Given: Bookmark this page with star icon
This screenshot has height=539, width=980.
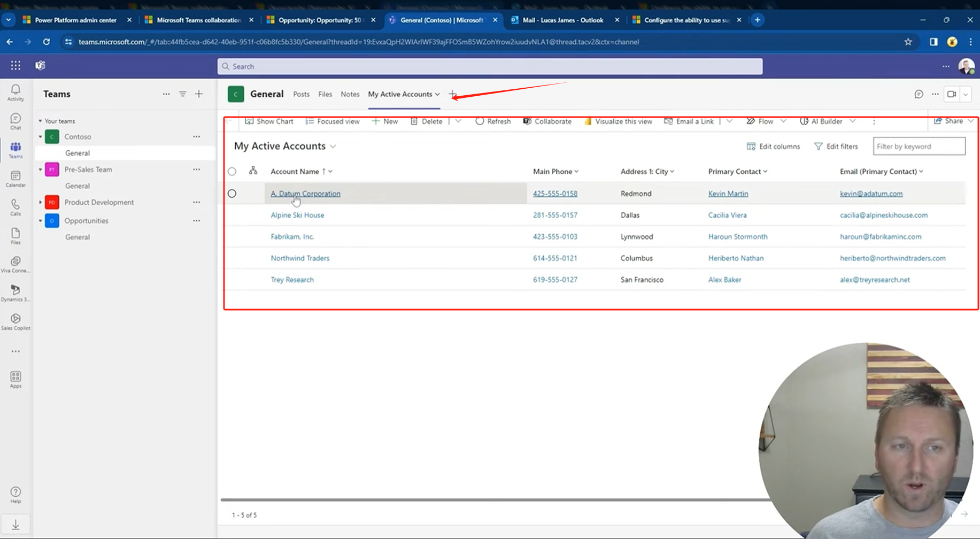Looking at the screenshot, I should click(908, 42).
